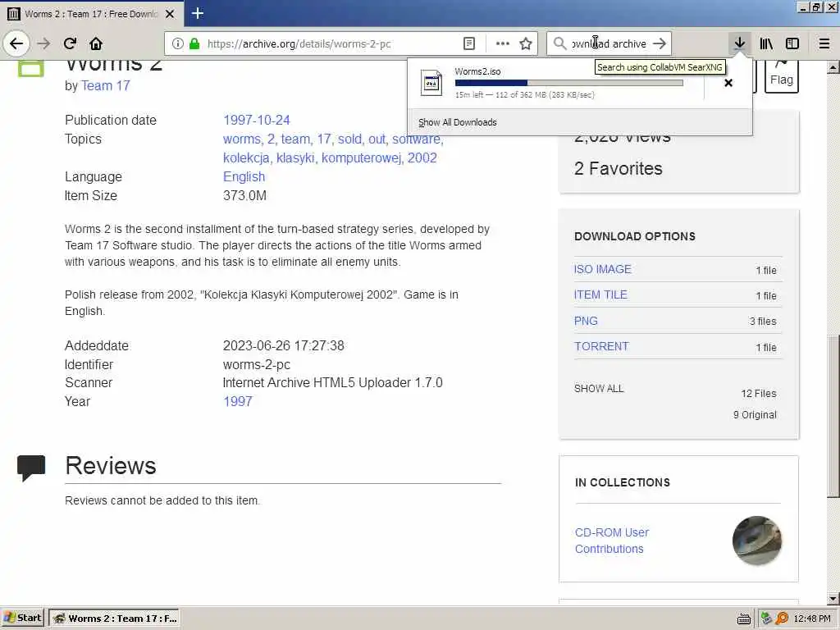Click the Worms2.iso download progress bar
The image size is (840, 630).
tap(569, 83)
